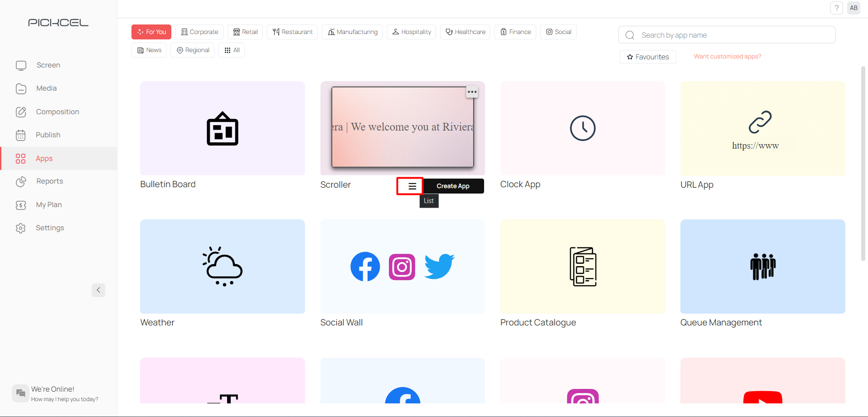Click Create App for Scroller
Screen dimensions: 868x417
[453, 186]
